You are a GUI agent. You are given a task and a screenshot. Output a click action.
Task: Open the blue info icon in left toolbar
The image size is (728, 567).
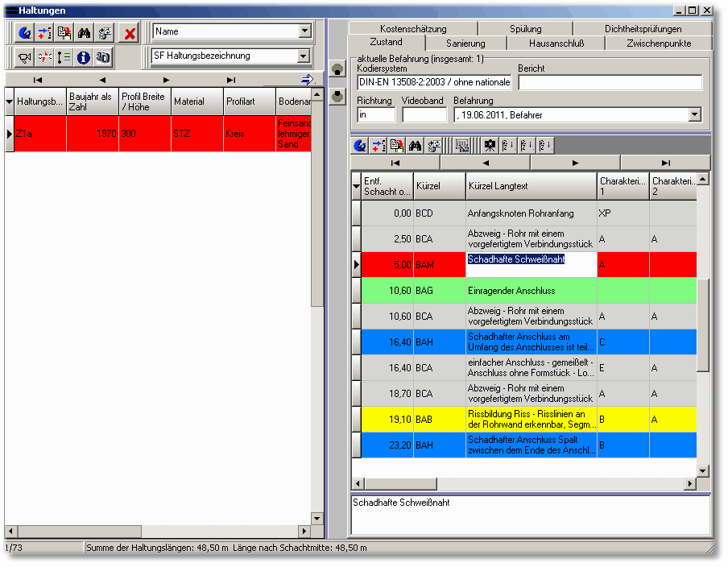click(84, 57)
